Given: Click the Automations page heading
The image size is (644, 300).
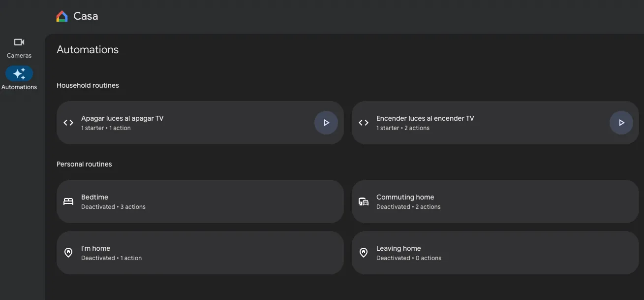Looking at the screenshot, I should [x=87, y=49].
